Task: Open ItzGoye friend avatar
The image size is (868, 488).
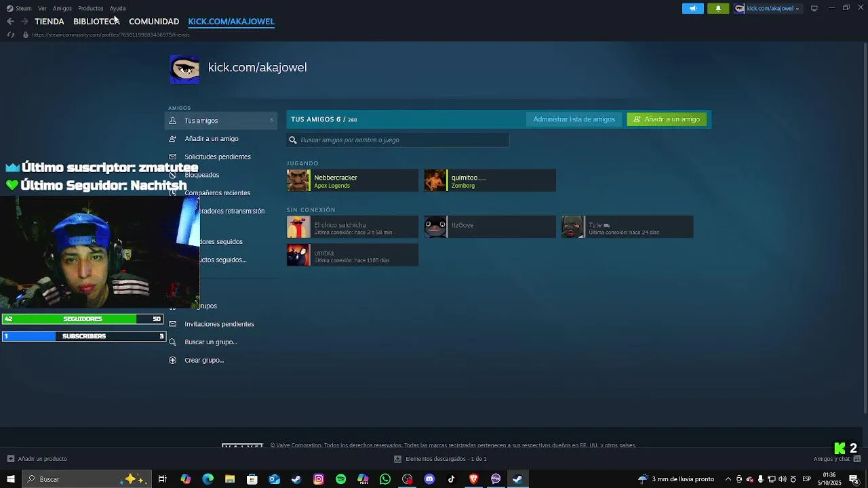Action: 435,227
